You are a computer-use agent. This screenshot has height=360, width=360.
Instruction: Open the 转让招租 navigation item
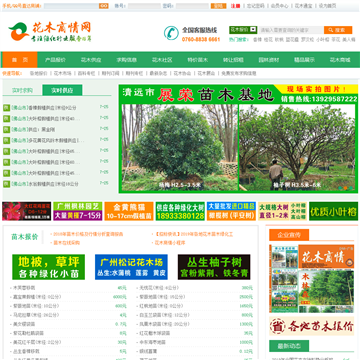click(x=233, y=60)
